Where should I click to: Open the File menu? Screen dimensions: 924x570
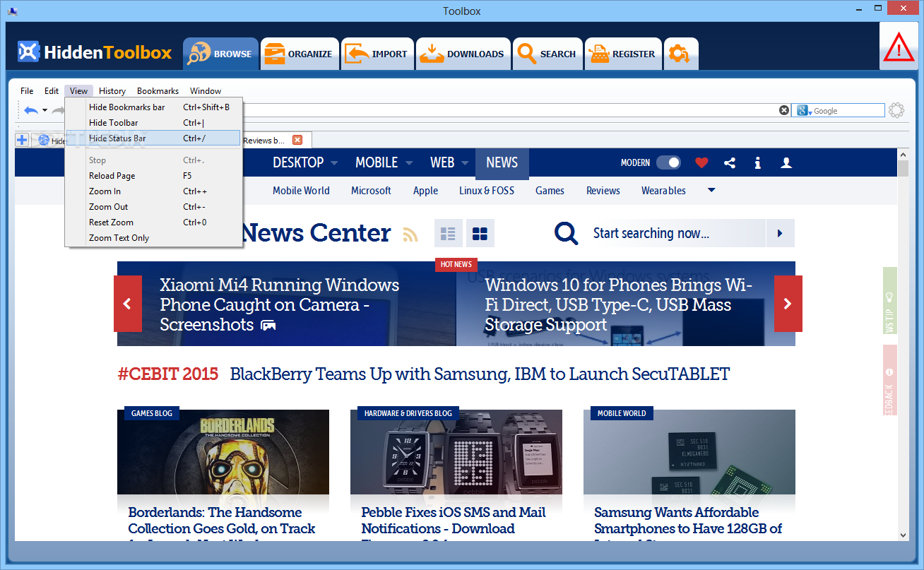pos(27,91)
